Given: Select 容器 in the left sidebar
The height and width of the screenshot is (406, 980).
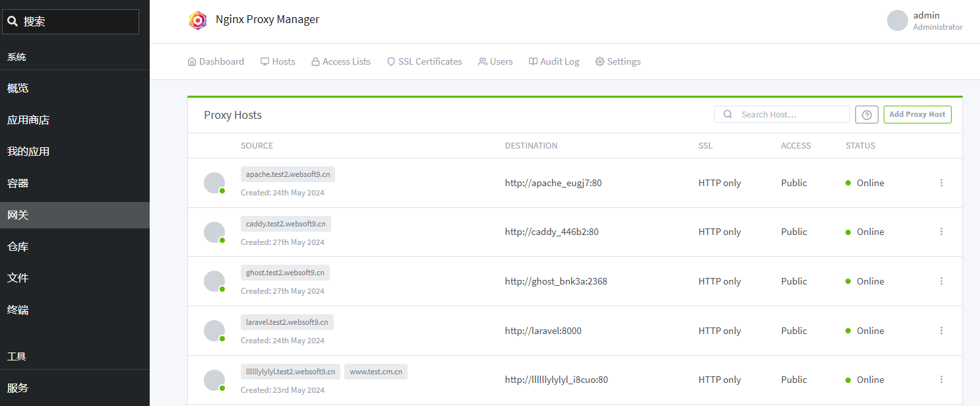Looking at the screenshot, I should [x=18, y=184].
